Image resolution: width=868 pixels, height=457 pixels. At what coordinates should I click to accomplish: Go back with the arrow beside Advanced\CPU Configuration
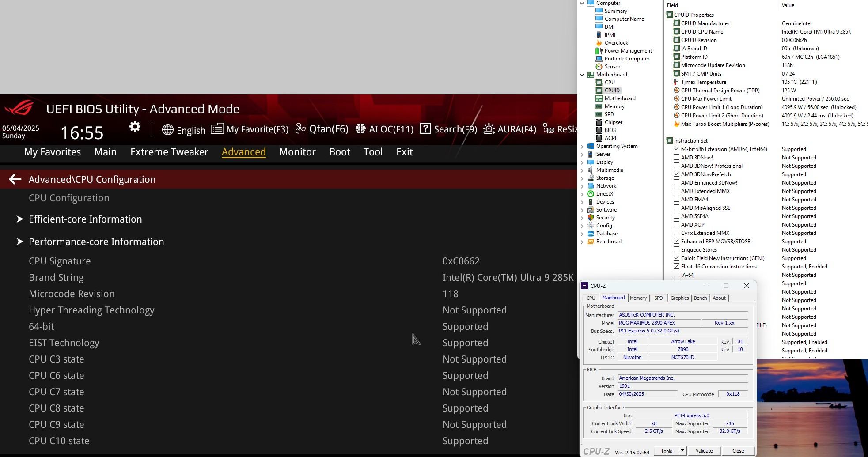coord(15,179)
